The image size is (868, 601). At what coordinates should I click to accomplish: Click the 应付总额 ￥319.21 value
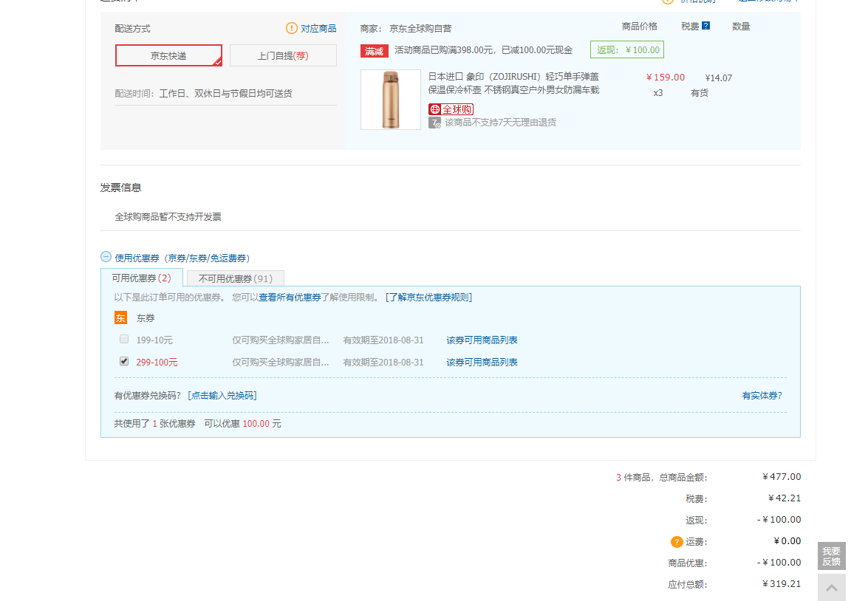point(781,583)
